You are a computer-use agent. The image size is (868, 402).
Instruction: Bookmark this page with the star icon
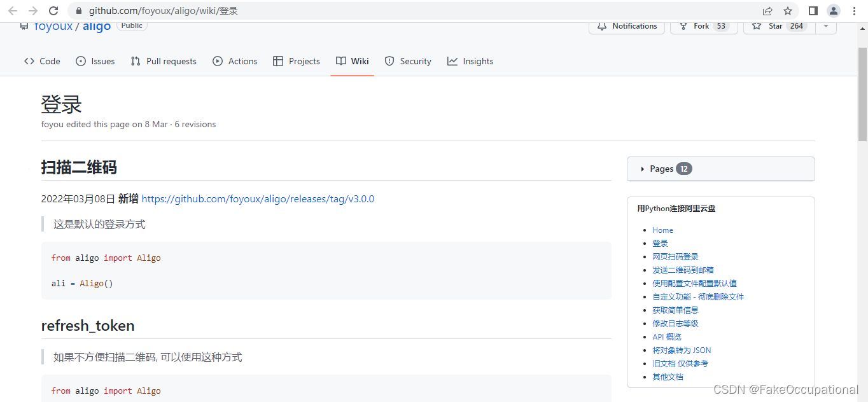point(788,11)
